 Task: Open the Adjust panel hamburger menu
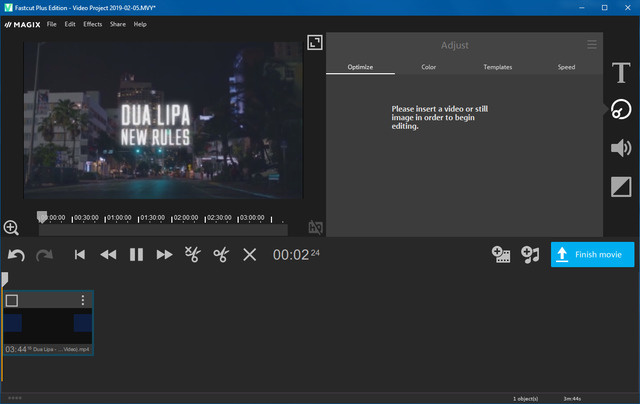tap(592, 45)
